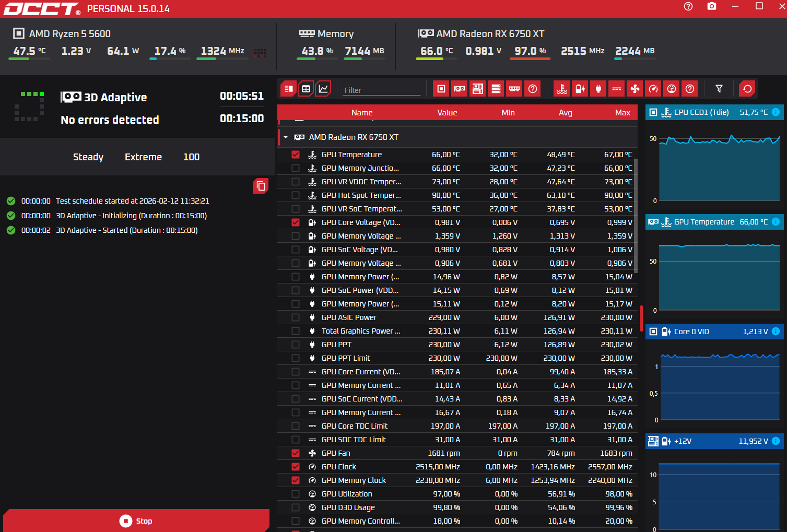Toggle motherboard sensors filter icon
The image size is (787, 532).
[x=478, y=89]
